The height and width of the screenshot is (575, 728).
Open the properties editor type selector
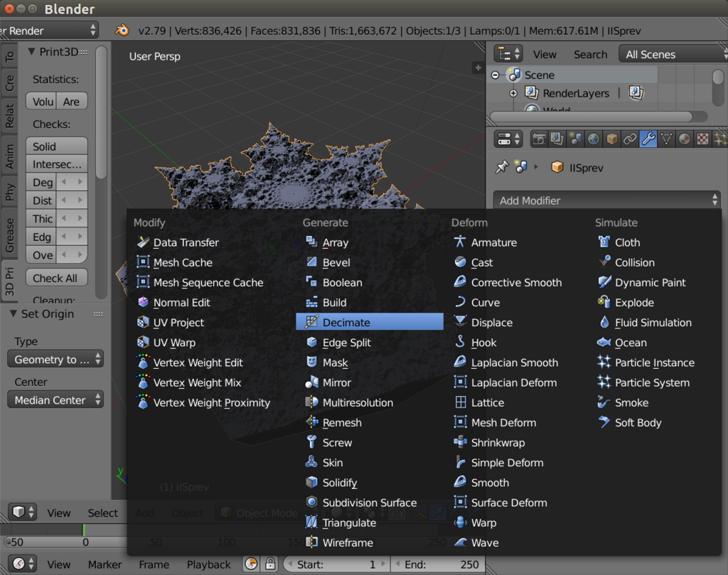click(508, 139)
